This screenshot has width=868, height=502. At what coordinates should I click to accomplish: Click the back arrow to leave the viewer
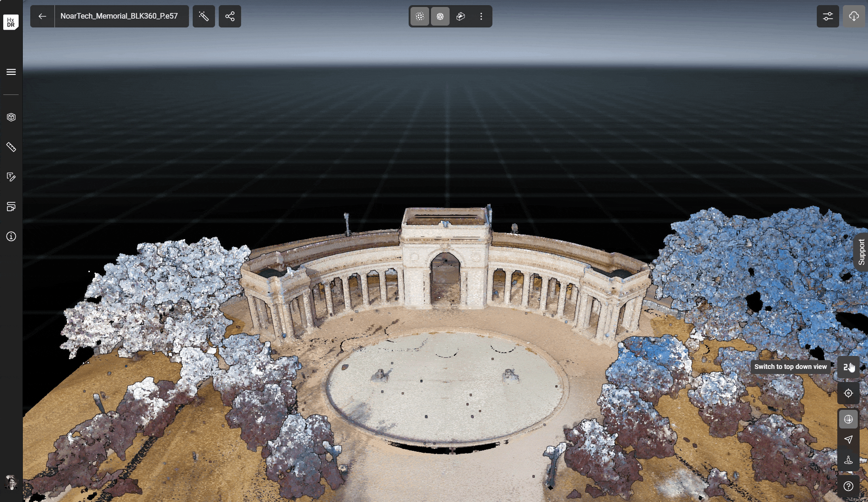[42, 16]
